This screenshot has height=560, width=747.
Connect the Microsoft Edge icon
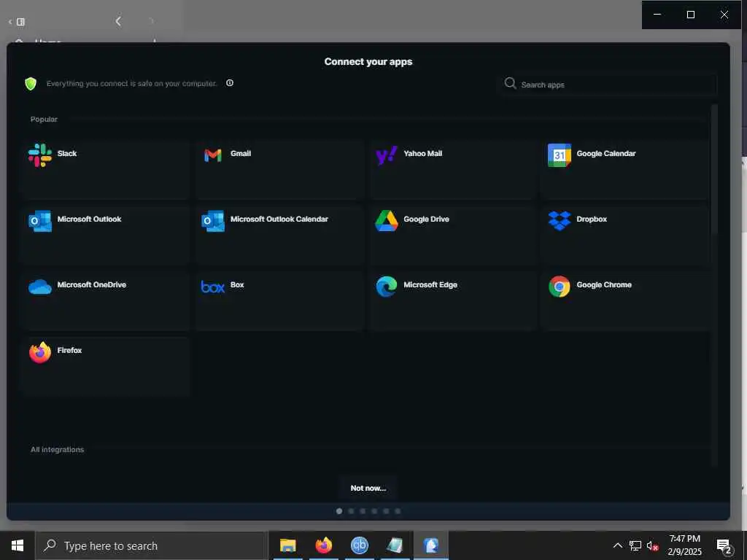point(387,287)
